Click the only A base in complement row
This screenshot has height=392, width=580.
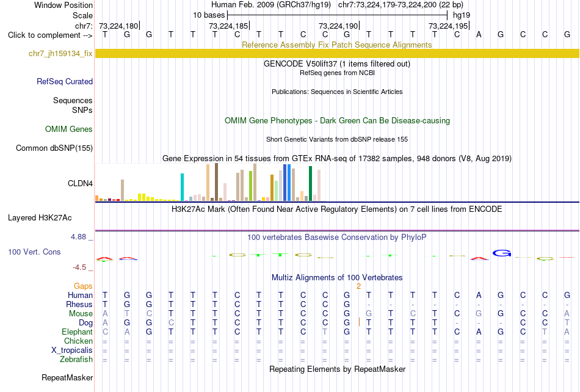[x=479, y=35]
